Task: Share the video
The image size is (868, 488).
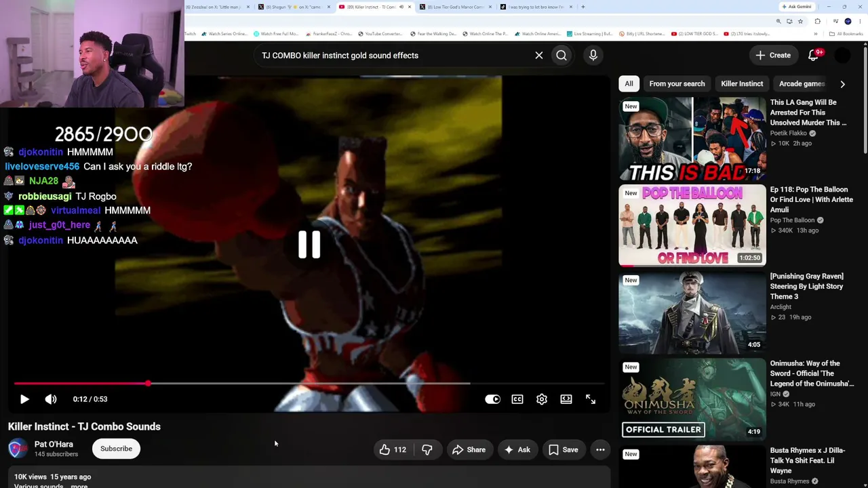Action: pos(469,449)
